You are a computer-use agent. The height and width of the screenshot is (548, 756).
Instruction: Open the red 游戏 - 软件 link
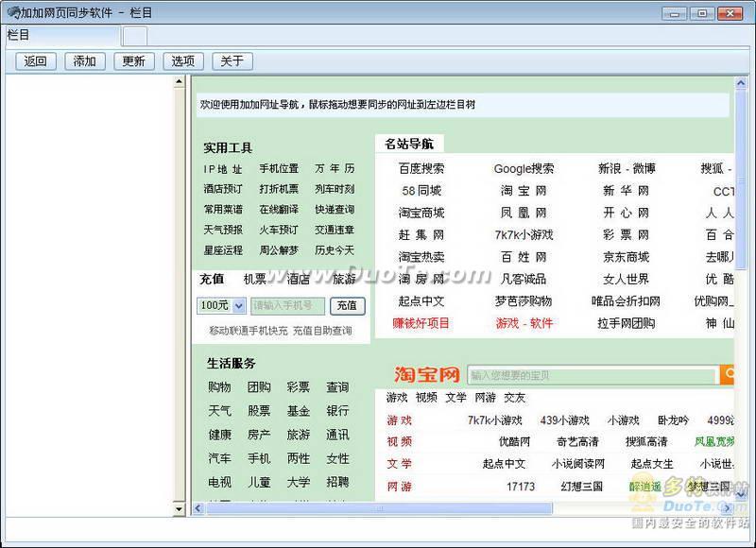pyautogui.click(x=524, y=323)
